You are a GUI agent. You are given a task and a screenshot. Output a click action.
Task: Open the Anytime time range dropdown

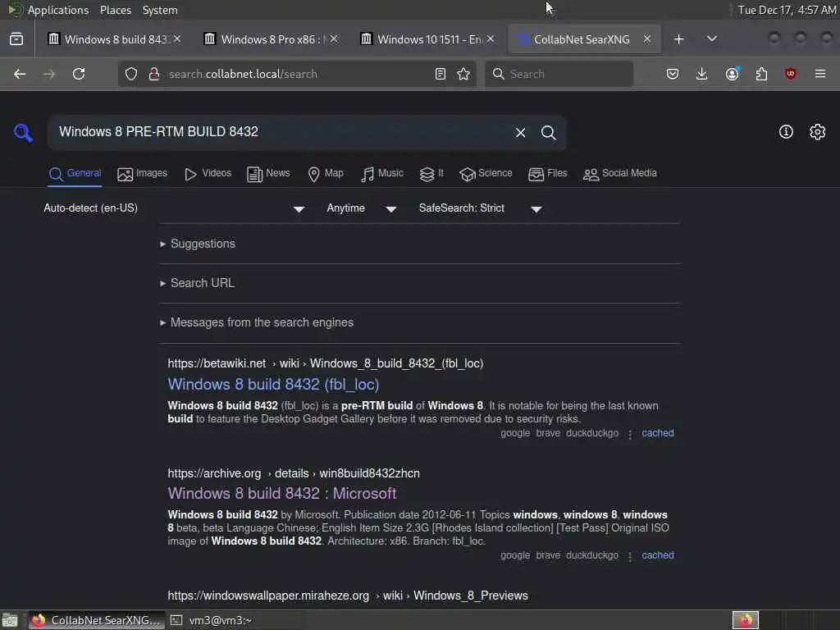(x=362, y=208)
